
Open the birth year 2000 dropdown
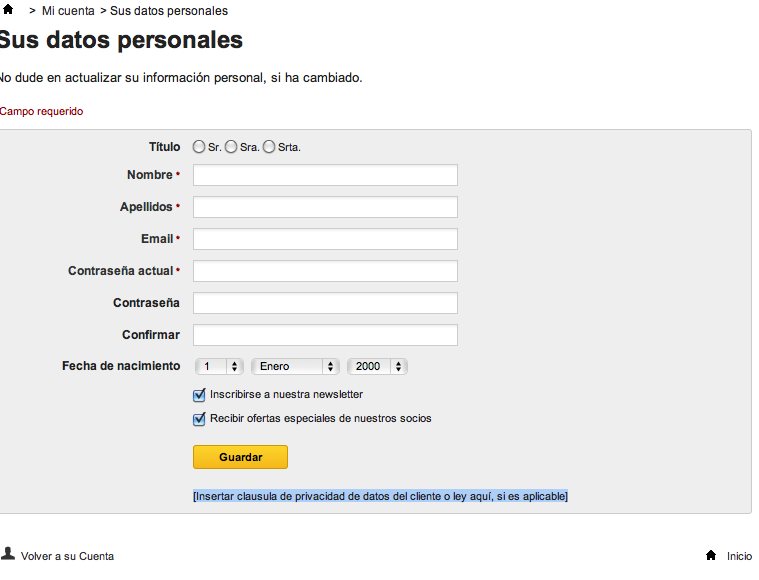[377, 367]
